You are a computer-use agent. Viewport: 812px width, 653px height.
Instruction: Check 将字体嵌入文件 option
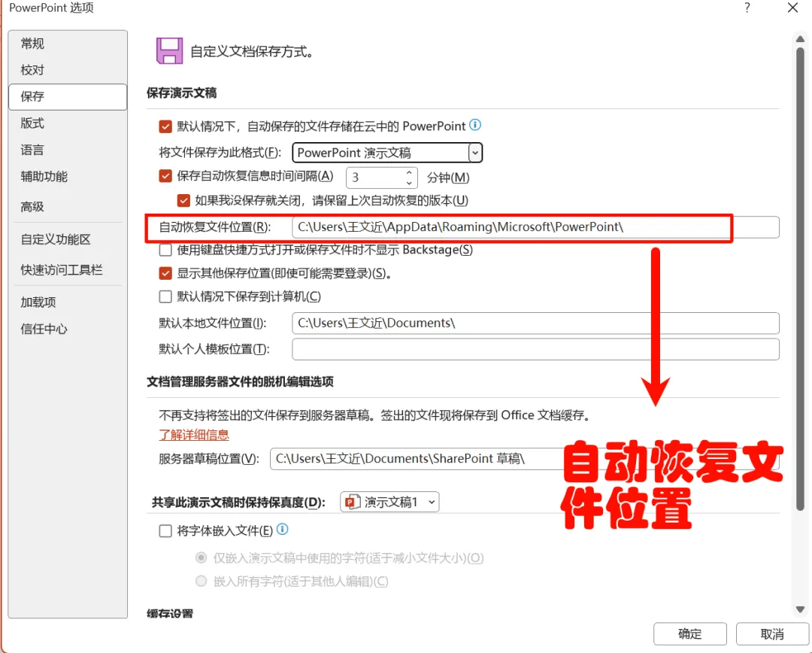[165, 530]
